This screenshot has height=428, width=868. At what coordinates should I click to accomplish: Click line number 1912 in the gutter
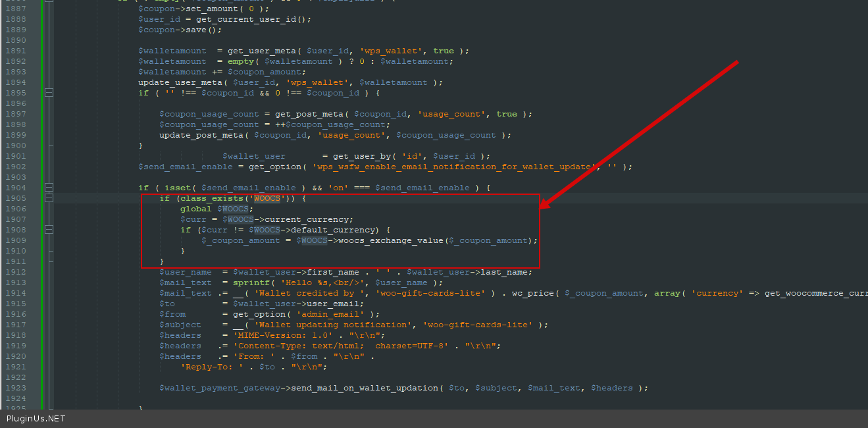click(x=15, y=272)
